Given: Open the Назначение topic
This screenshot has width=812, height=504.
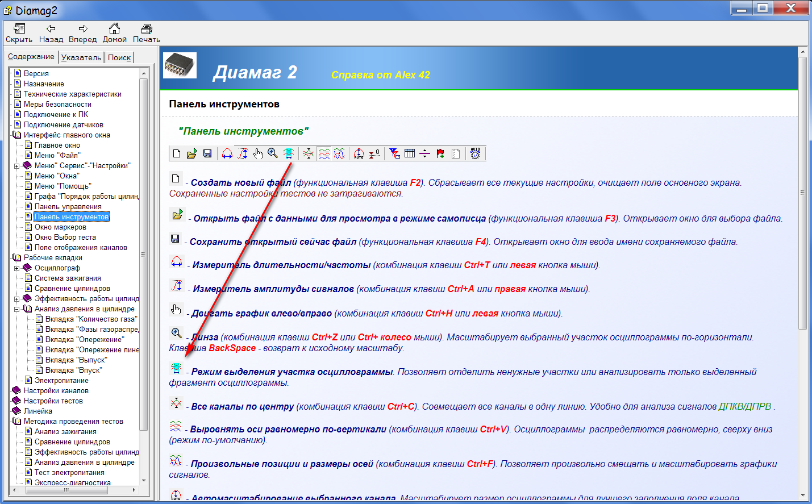Looking at the screenshot, I should click(x=44, y=84).
